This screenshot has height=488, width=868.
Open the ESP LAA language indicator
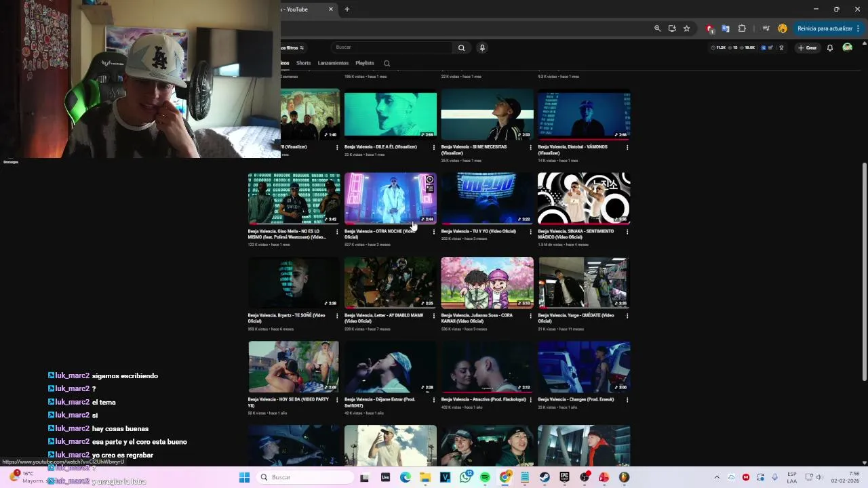click(792, 477)
